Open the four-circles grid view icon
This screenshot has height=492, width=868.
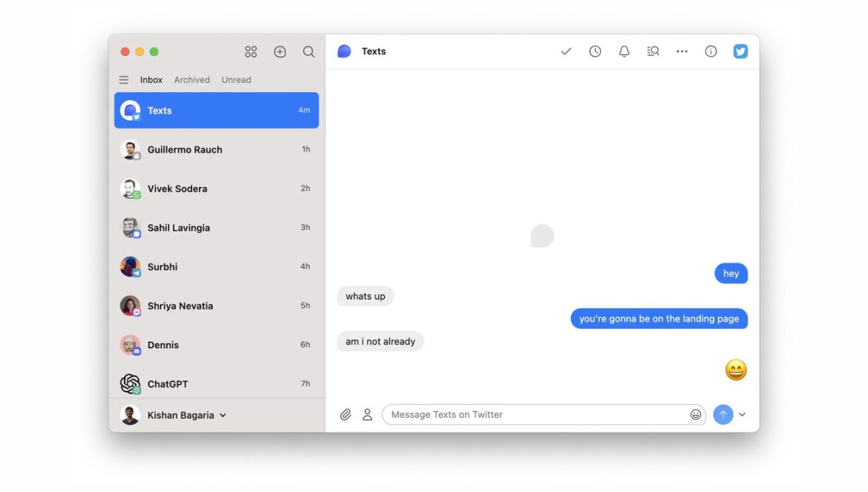251,51
